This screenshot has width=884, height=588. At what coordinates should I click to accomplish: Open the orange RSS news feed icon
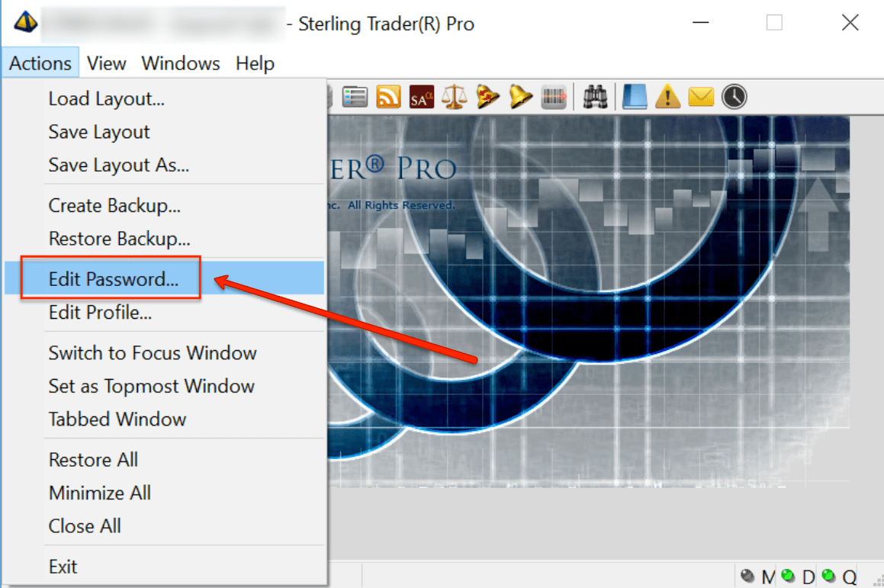388,97
